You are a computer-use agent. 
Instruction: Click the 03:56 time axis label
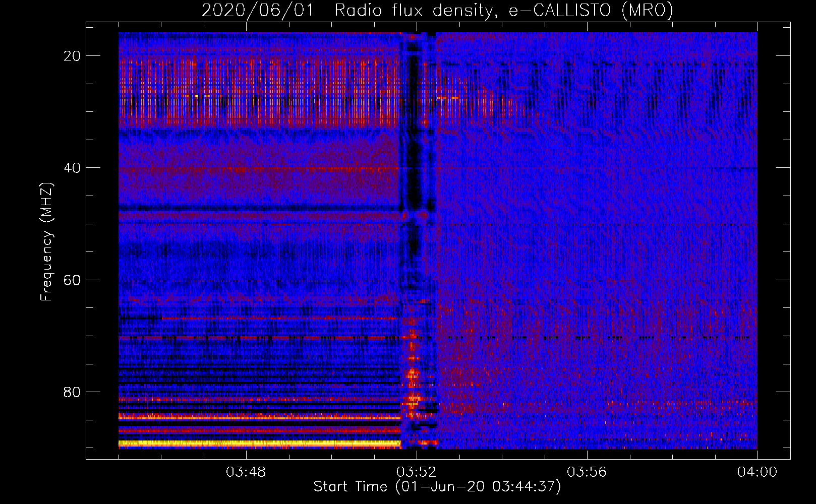click(587, 472)
